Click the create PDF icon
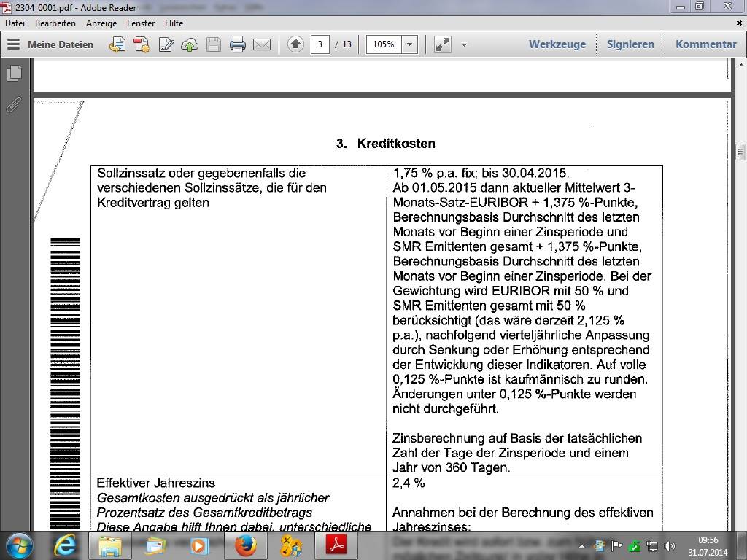 tap(141, 44)
